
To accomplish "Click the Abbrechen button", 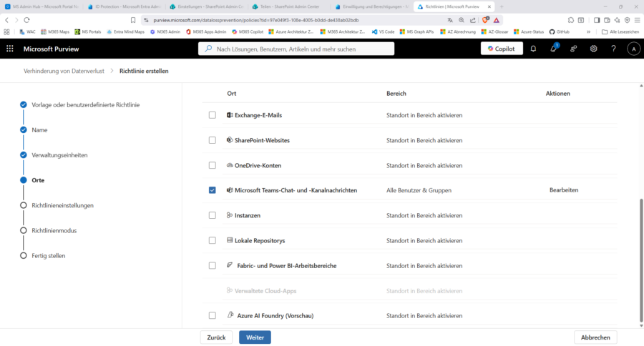I will point(595,337).
